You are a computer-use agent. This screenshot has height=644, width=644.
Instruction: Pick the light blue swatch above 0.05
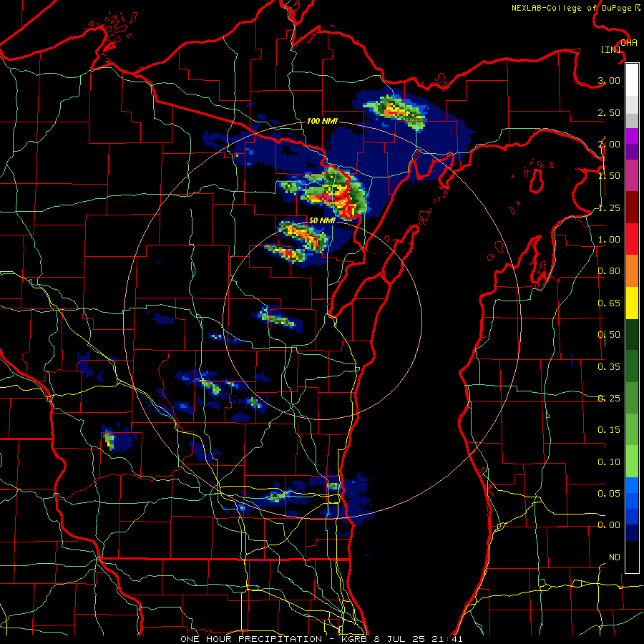(x=632, y=485)
